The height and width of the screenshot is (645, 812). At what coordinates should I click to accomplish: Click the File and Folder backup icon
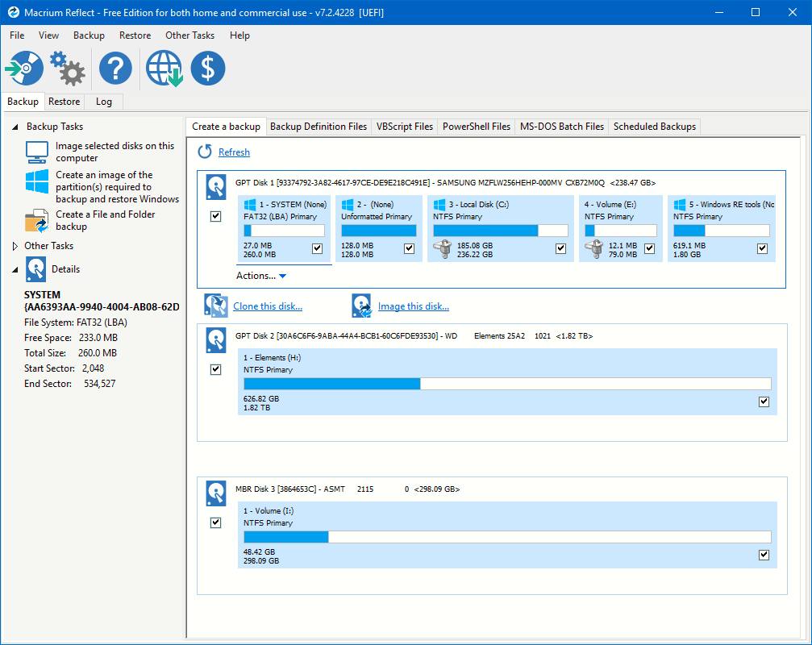(x=37, y=221)
